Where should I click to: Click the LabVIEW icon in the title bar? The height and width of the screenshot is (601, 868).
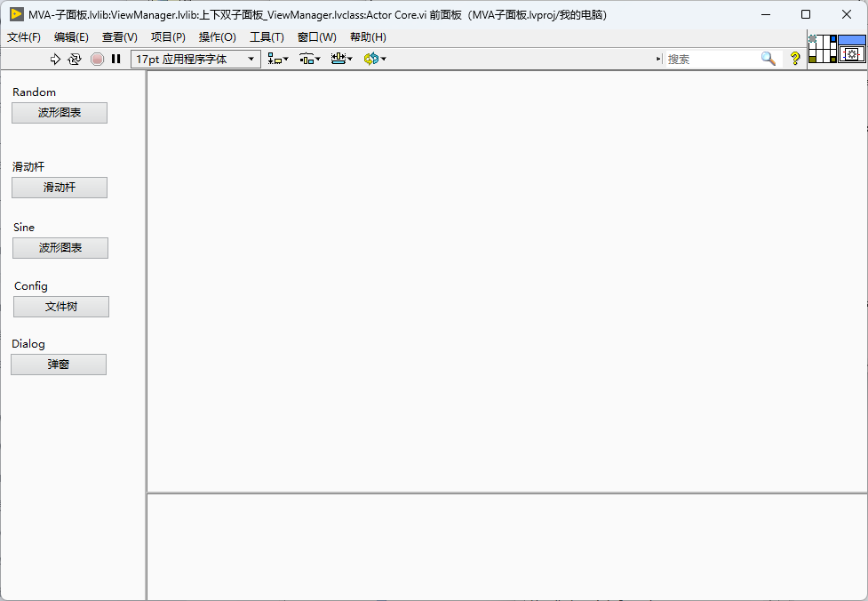pyautogui.click(x=17, y=14)
